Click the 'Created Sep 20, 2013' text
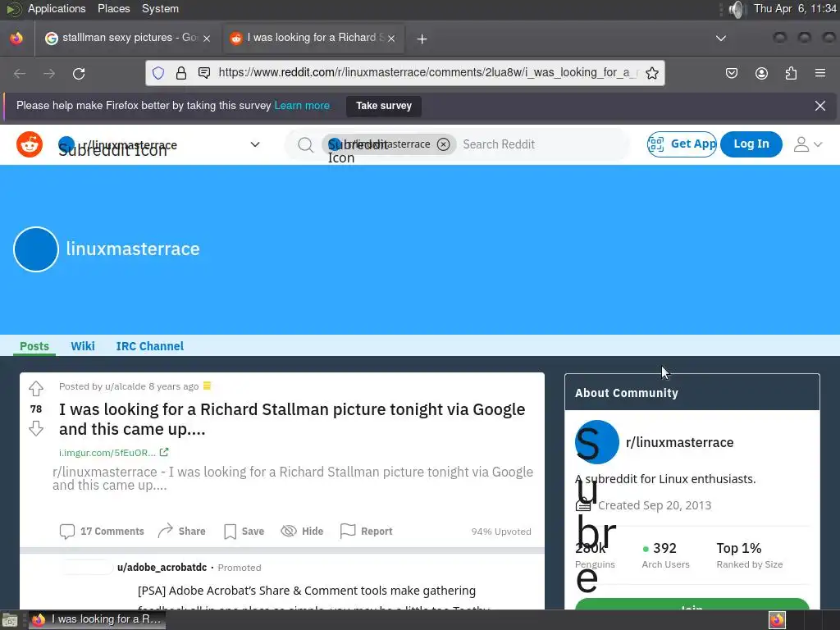 pos(654,505)
